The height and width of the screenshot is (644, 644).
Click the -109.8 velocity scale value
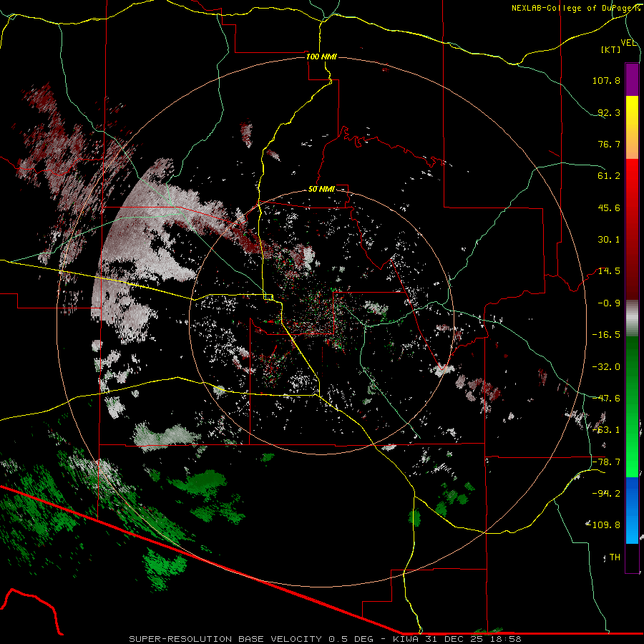[x=603, y=525]
